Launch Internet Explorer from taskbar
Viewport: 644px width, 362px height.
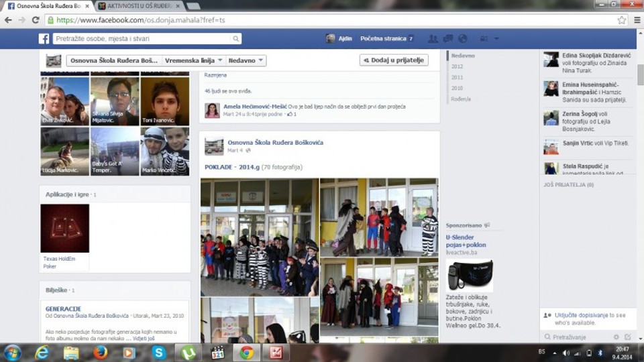[x=42, y=353]
